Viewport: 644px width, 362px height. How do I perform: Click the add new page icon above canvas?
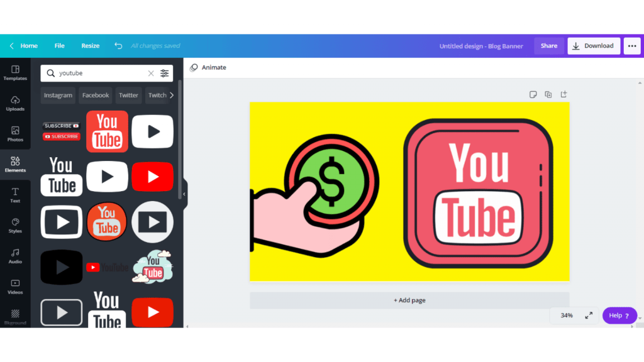pyautogui.click(x=563, y=94)
